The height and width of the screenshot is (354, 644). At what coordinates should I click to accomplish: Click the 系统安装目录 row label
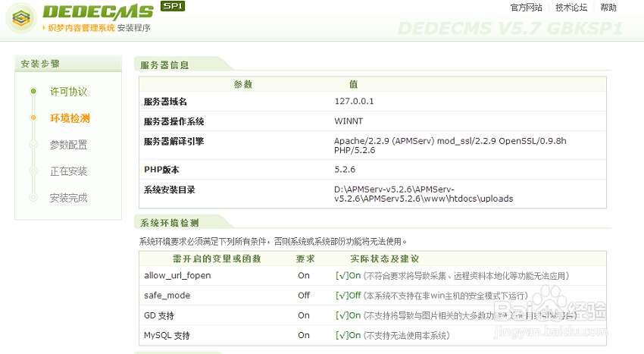170,190
